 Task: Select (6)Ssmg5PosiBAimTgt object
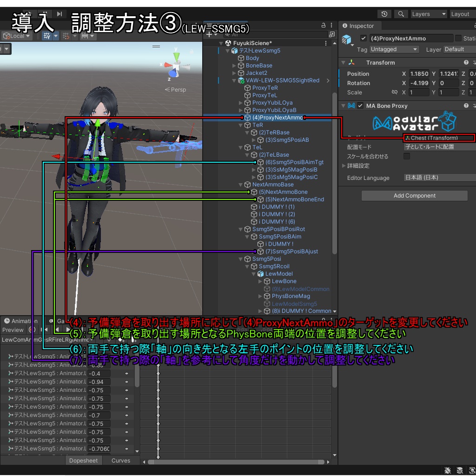(294, 162)
